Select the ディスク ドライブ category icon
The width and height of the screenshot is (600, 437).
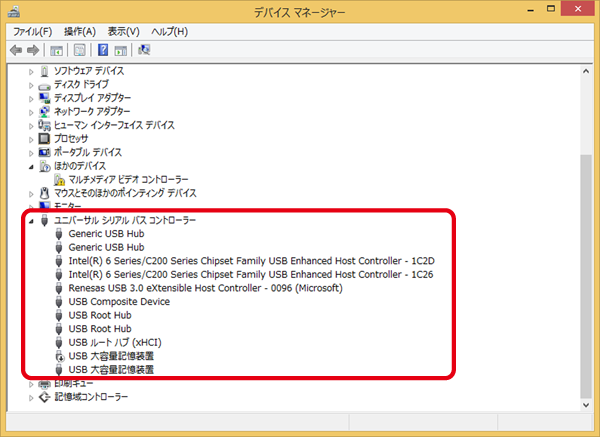tap(44, 86)
